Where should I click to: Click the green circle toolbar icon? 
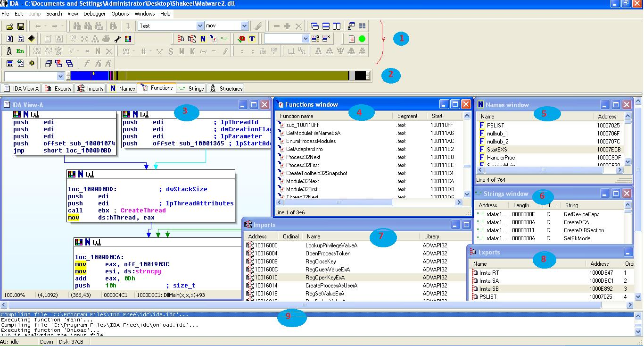pyautogui.click(x=362, y=39)
